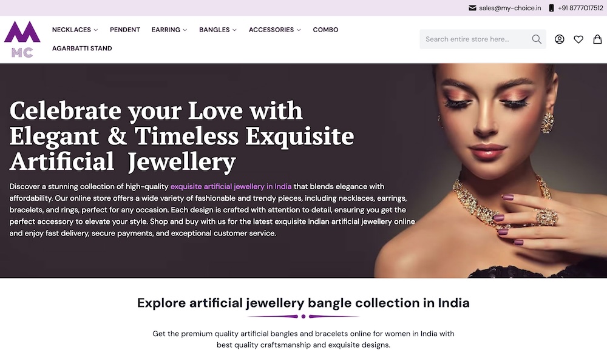The image size is (607, 364).
Task: Click the hero banner model image
Action: pyautogui.click(x=490, y=170)
